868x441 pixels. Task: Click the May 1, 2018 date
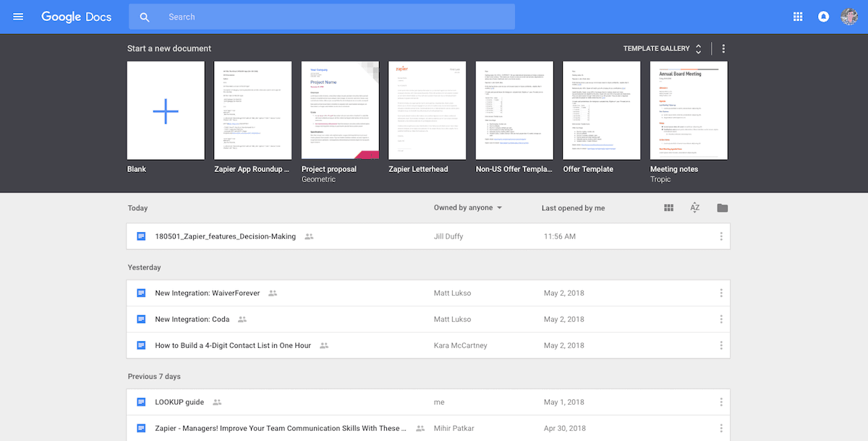click(563, 402)
